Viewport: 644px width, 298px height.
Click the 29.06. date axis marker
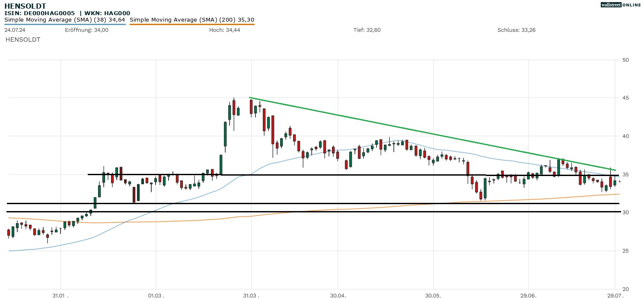(529, 295)
